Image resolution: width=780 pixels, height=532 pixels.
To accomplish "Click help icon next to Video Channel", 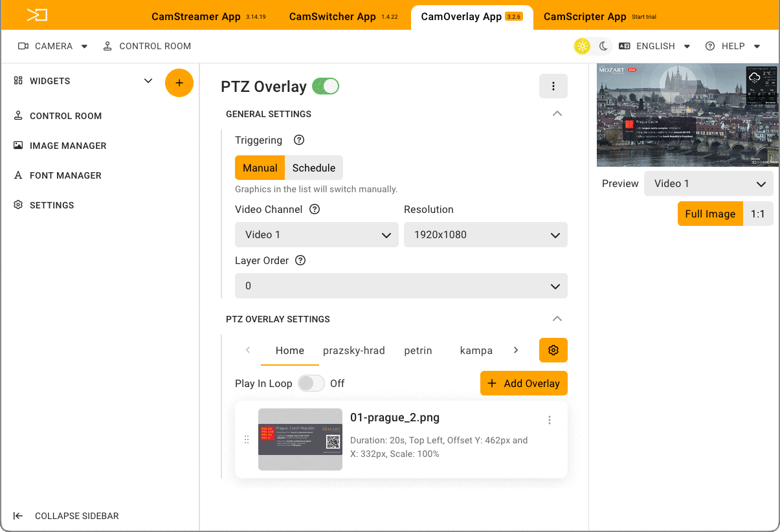I will (x=315, y=209).
